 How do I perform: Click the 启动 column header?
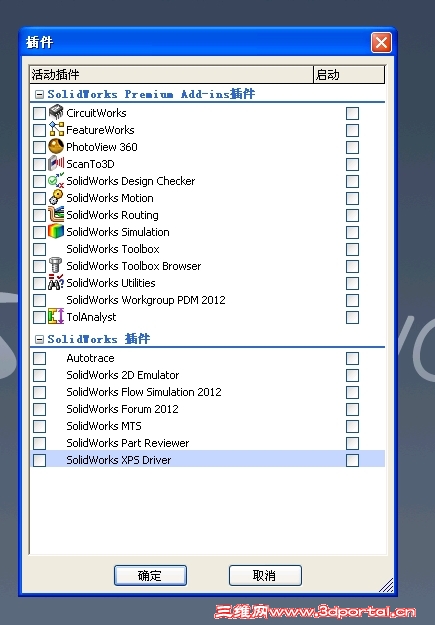pos(349,75)
